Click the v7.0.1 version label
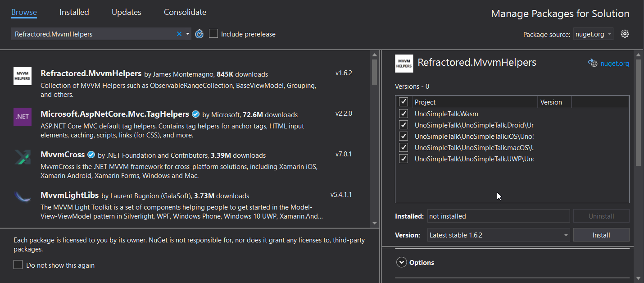This screenshot has height=283, width=644. tap(344, 154)
